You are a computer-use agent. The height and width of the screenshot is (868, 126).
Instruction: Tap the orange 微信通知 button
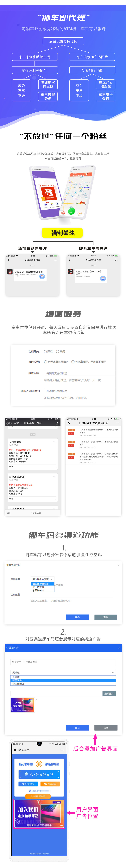click(x=50, y=784)
